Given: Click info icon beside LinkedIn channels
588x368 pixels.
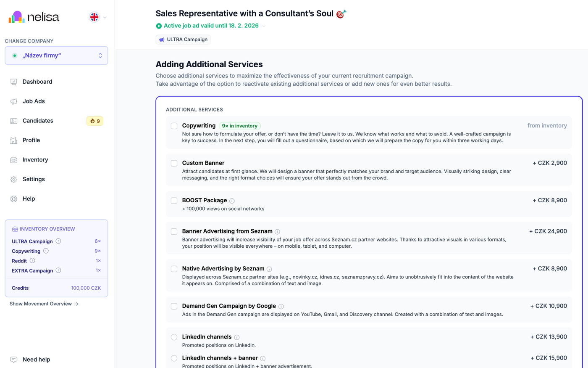Looking at the screenshot, I should (237, 337).
